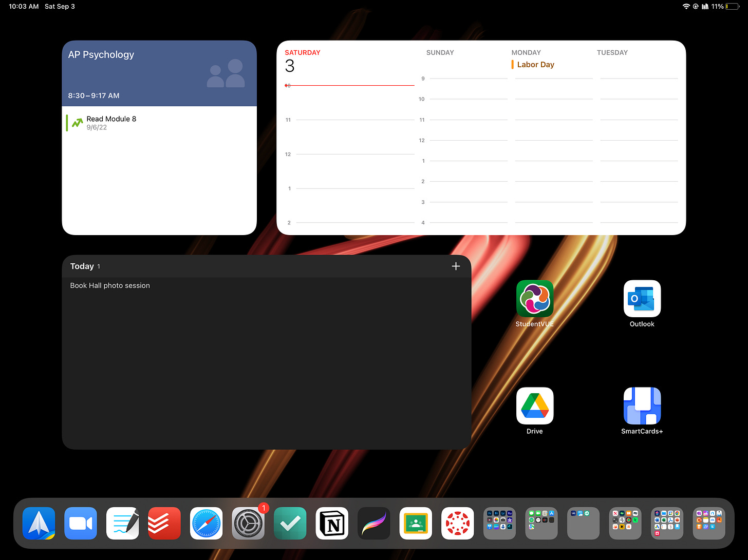The image size is (748, 560).
Task: Launch Outlook from the home screen
Action: click(x=642, y=299)
